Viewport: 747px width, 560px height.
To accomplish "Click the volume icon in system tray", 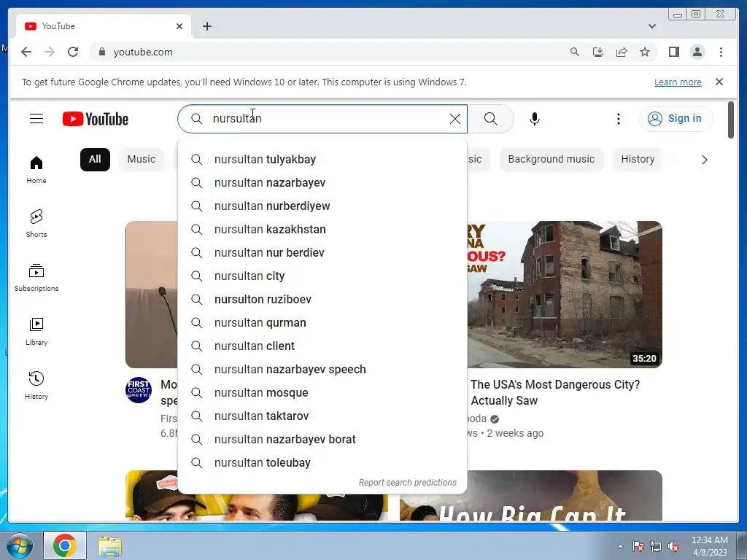I will pos(673,547).
